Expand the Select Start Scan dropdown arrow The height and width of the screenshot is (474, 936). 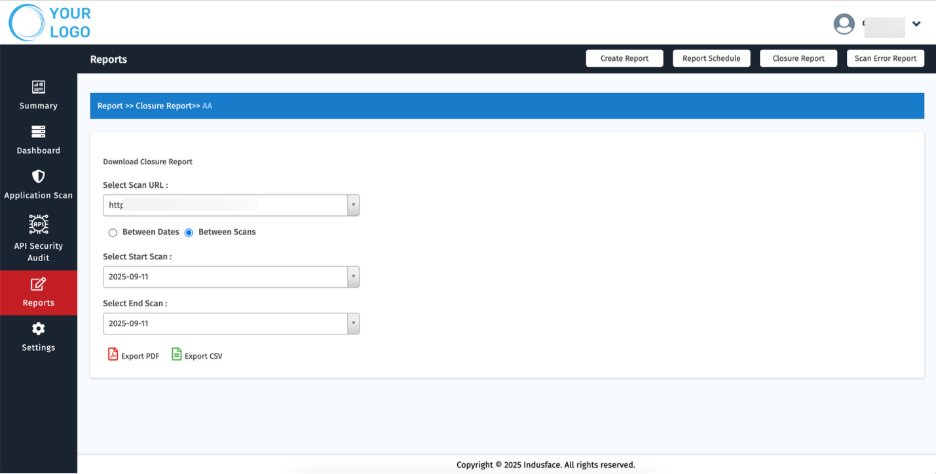pos(353,277)
